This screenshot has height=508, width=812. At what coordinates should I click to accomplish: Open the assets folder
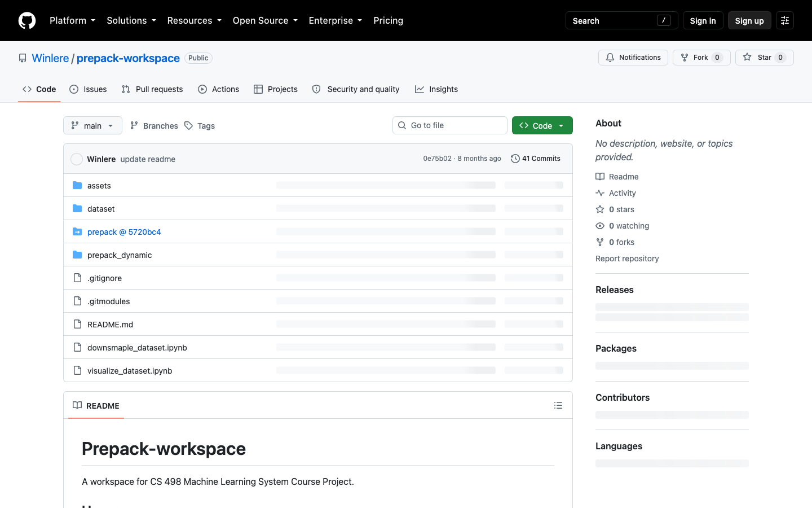pyautogui.click(x=99, y=186)
